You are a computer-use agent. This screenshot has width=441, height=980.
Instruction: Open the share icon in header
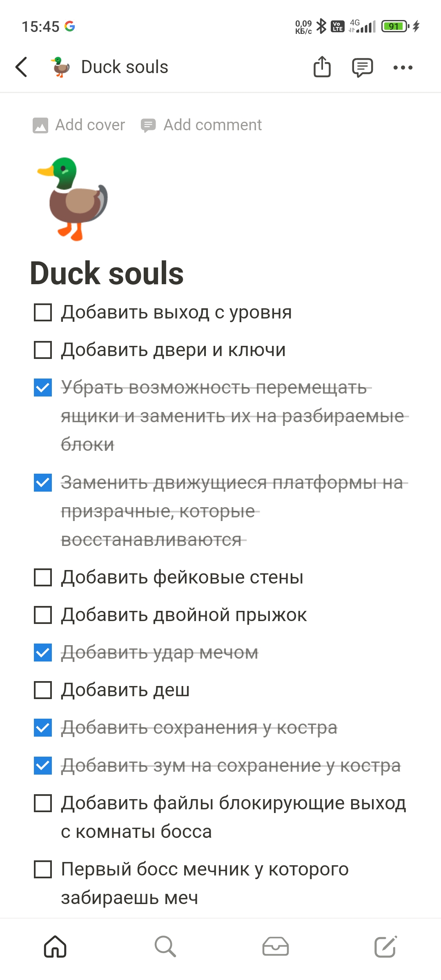(x=322, y=67)
